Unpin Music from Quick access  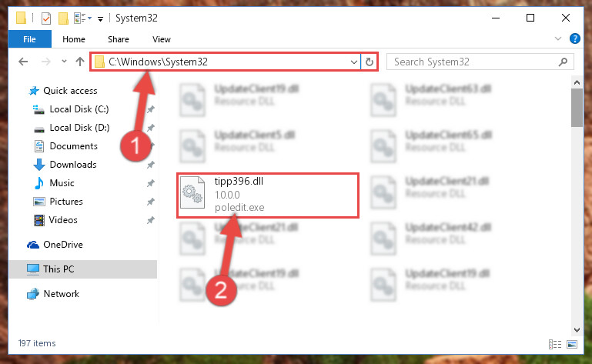[x=151, y=183]
